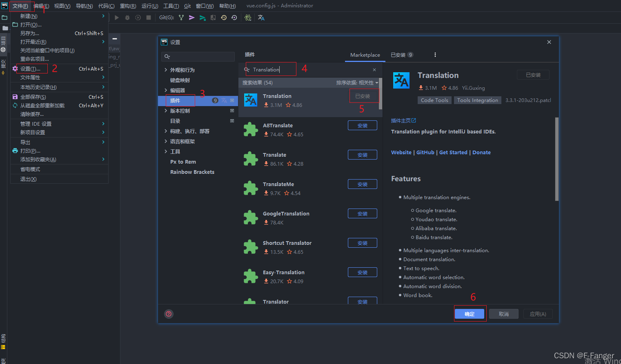Image resolution: width=621 pixels, height=364 pixels.
Task: Click the Git update project branch icon
Action: pyautogui.click(x=181, y=18)
